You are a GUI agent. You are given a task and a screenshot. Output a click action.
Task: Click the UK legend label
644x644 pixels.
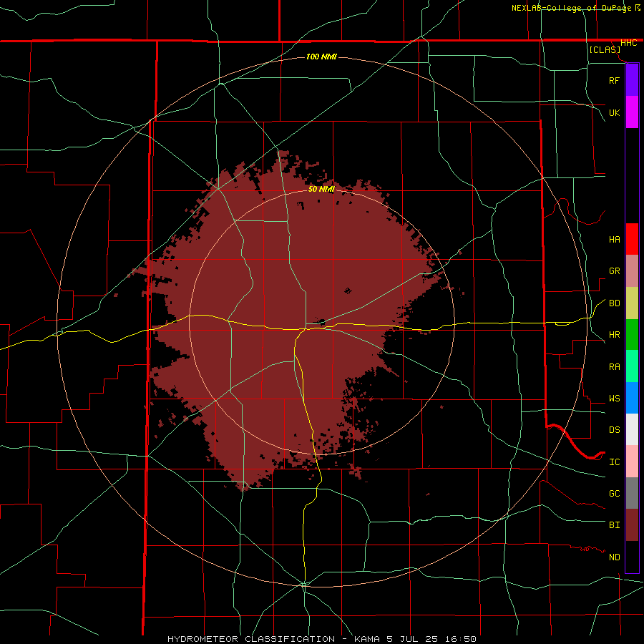614,112
